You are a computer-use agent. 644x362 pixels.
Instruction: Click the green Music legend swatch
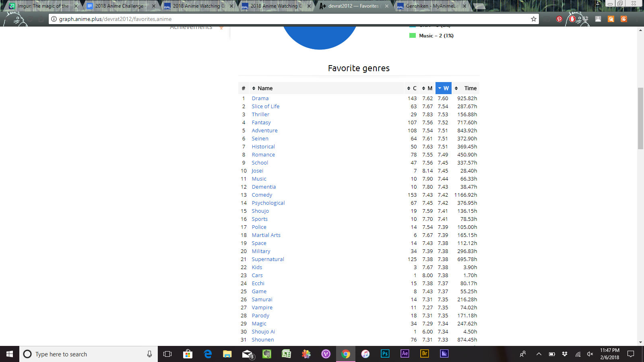pyautogui.click(x=413, y=36)
